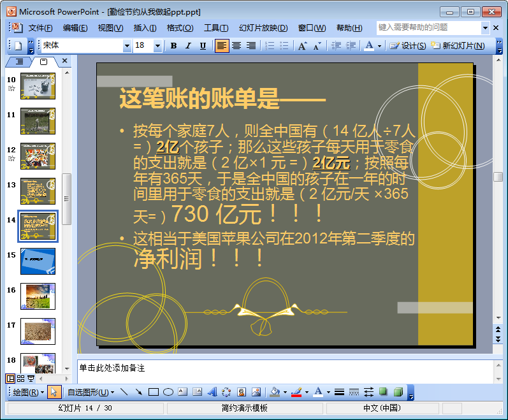508x420 pixels.
Task: Apply Fill Color bucket
Action: tap(275, 393)
